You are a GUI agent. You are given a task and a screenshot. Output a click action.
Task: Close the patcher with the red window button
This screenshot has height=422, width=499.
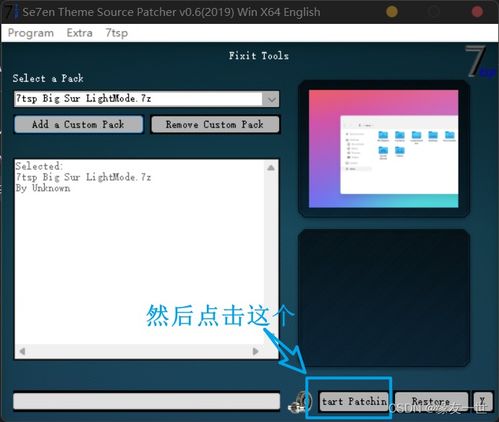[x=477, y=12]
